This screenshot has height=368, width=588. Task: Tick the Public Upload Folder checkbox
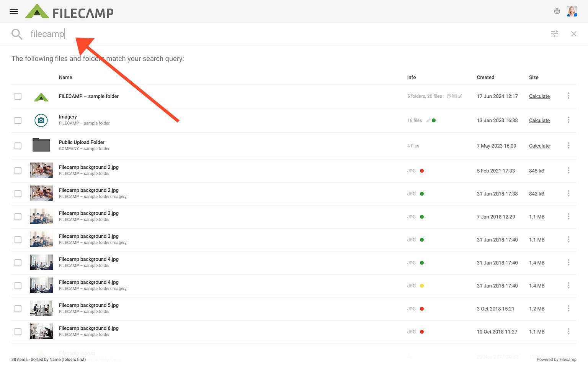[x=18, y=146]
